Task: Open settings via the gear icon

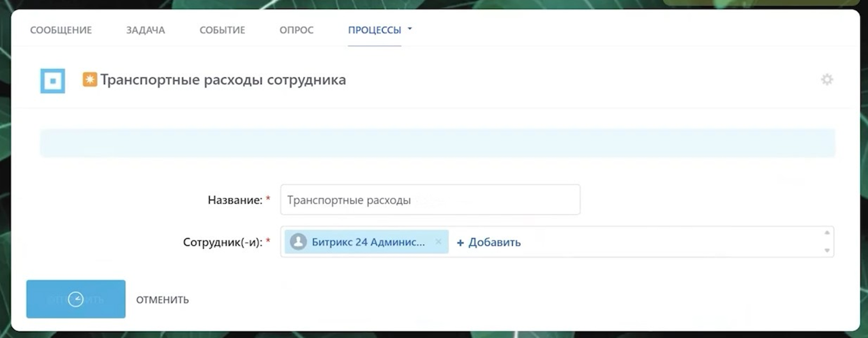Action: 827,80
